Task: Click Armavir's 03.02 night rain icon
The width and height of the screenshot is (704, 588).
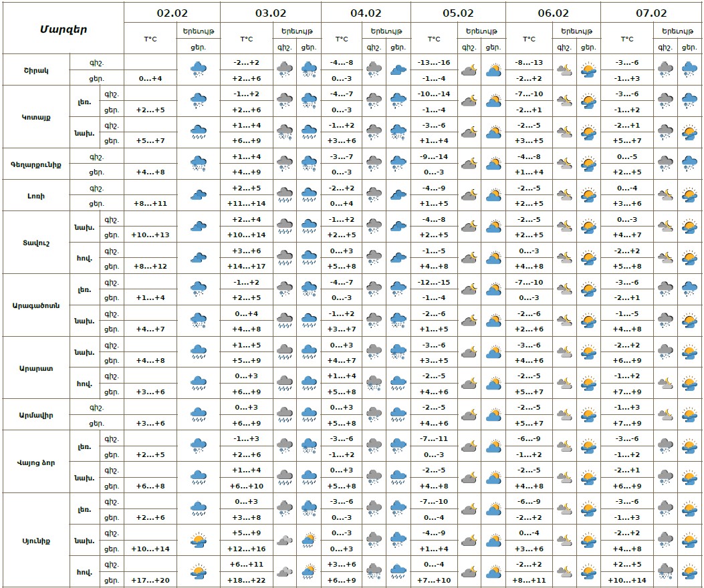Action: pos(285,415)
